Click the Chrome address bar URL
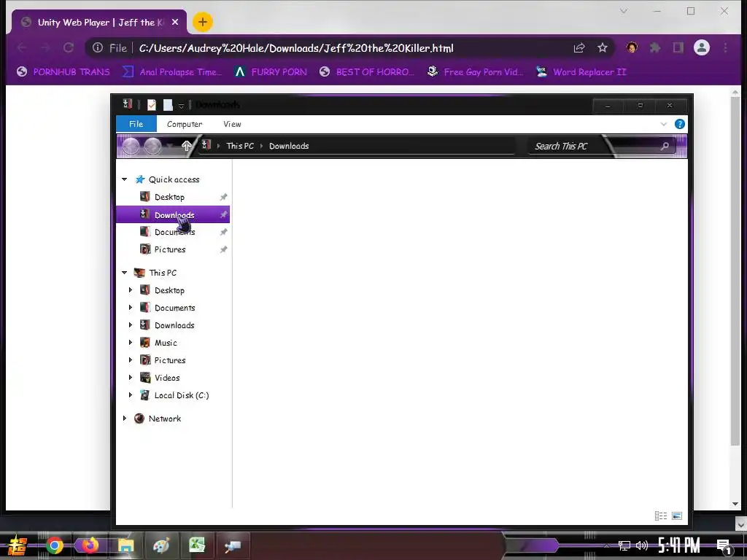Viewport: 747px width, 560px height. (296, 48)
